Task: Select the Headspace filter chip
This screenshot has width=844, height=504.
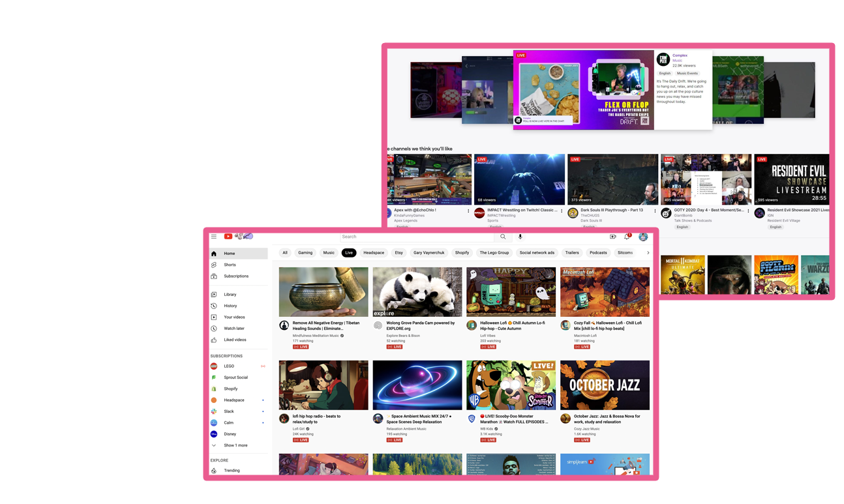Action: [374, 253]
